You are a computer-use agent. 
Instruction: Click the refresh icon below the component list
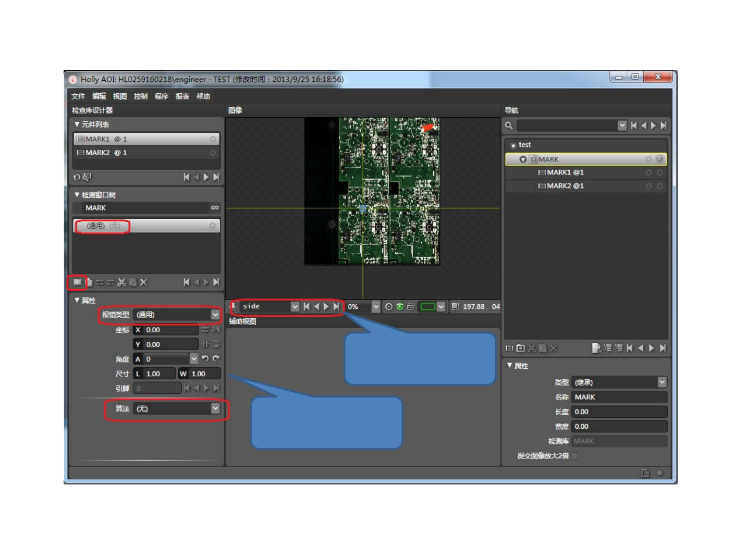77,177
